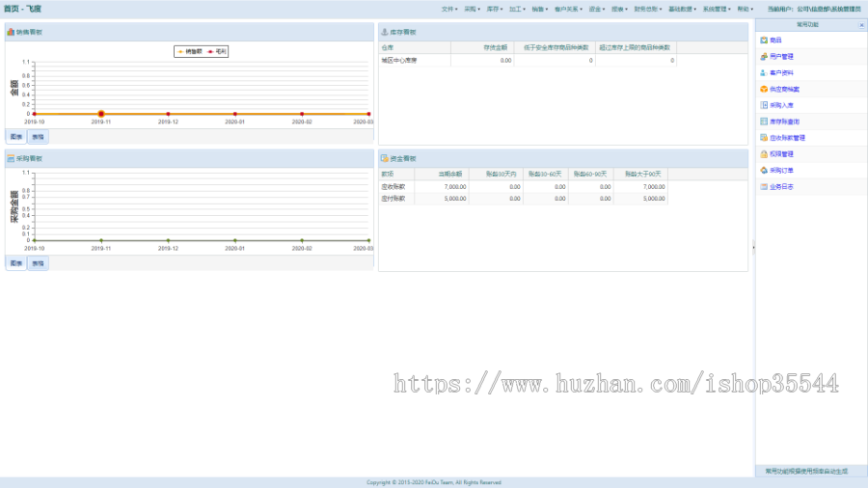Viewport: 868px width, 488px height.
Task: Click the highlighted 2019-11 sales data point
Action: click(x=101, y=114)
